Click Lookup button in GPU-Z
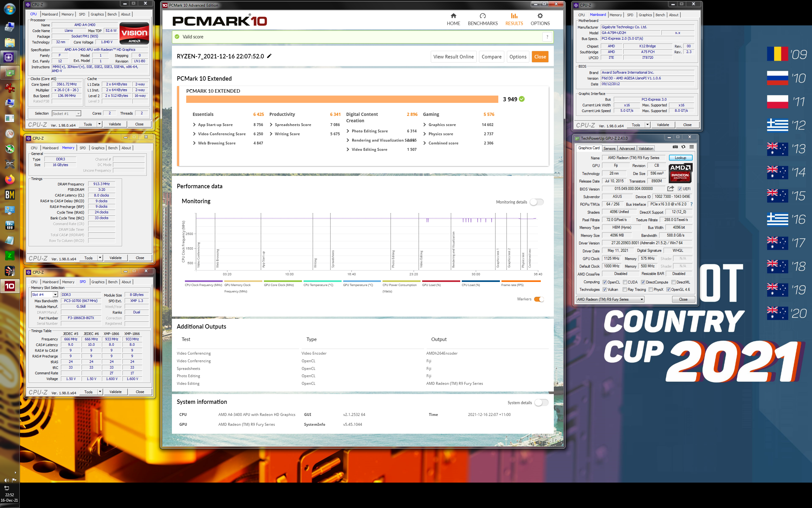This screenshot has width=812, height=508. [x=680, y=157]
